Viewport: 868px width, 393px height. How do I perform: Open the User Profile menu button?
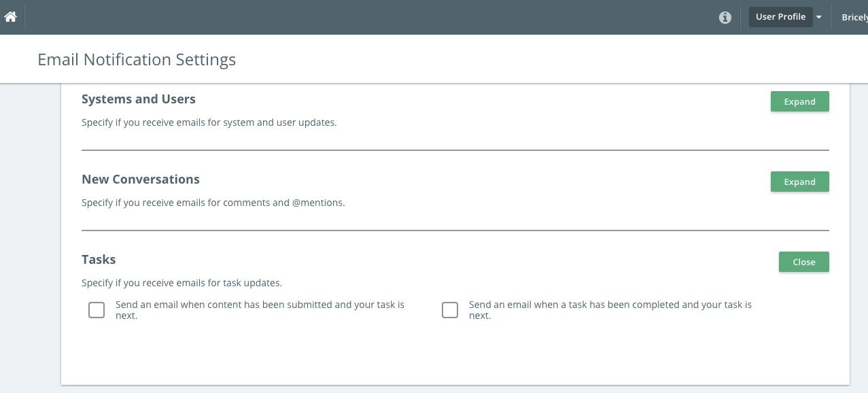pos(780,17)
